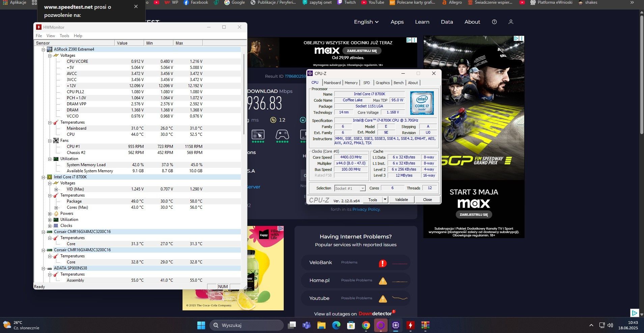Click Close button in CPU-Z

coord(427,200)
